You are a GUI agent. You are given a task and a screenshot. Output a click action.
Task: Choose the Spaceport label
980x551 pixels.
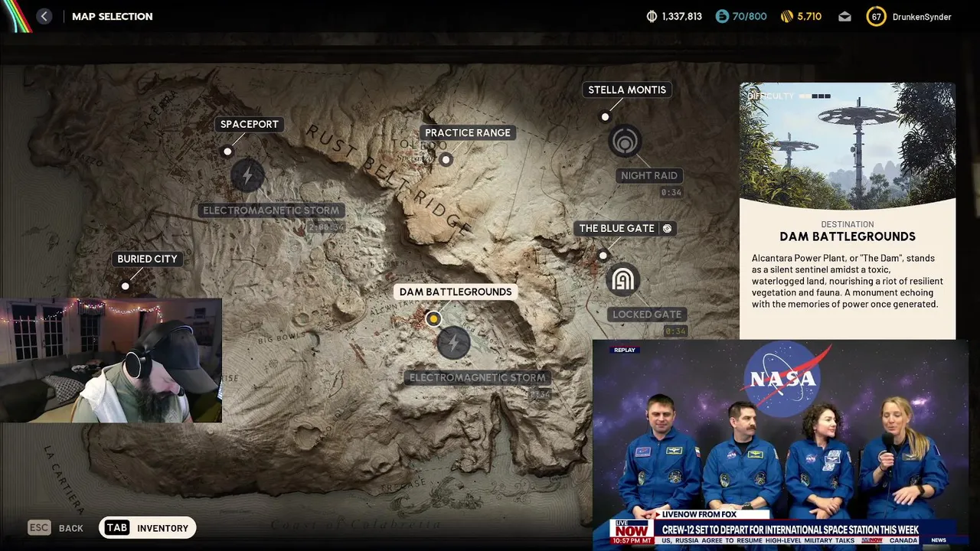[250, 124]
